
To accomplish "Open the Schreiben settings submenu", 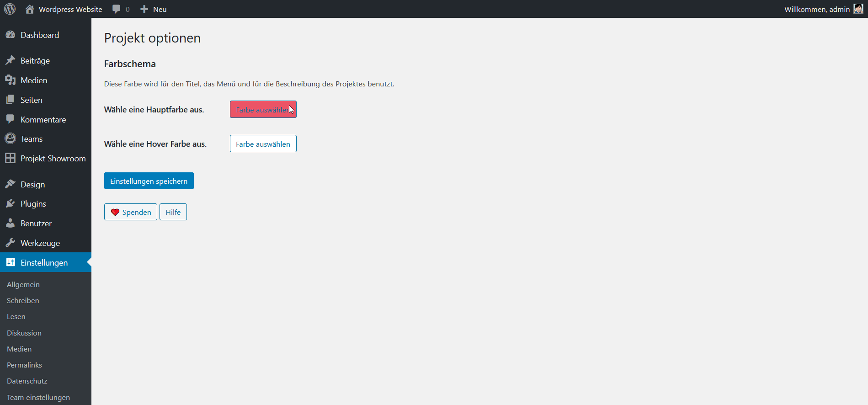I will (23, 300).
